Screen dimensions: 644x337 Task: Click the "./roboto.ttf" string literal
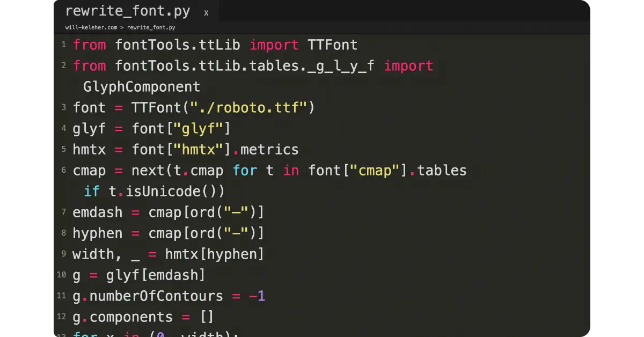pos(248,108)
